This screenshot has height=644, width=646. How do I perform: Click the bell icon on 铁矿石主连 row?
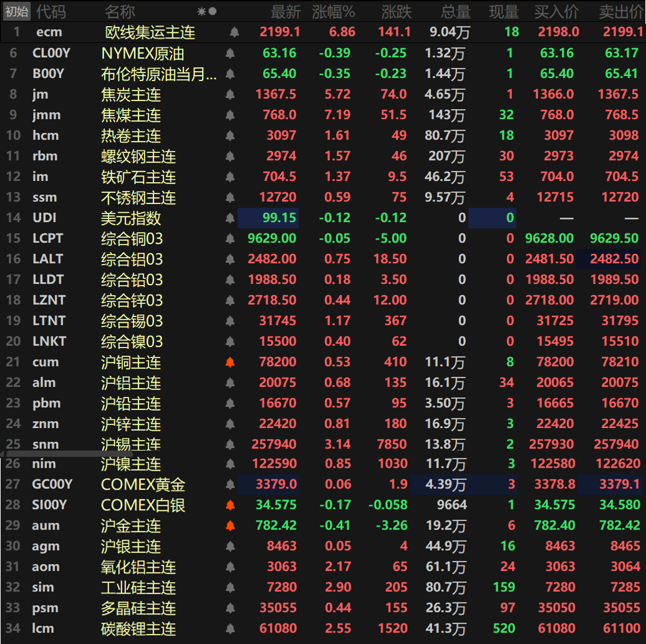(230, 177)
